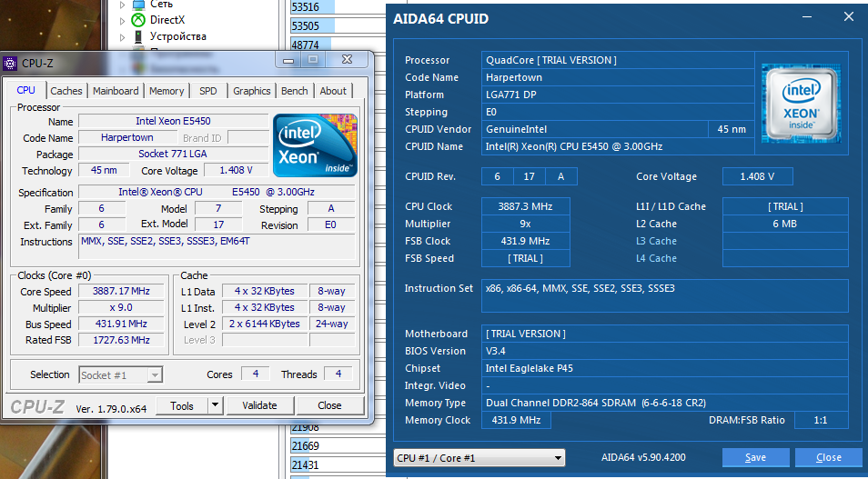Click the Сеть network icon in the tree
The height and width of the screenshot is (479, 868).
137,5
